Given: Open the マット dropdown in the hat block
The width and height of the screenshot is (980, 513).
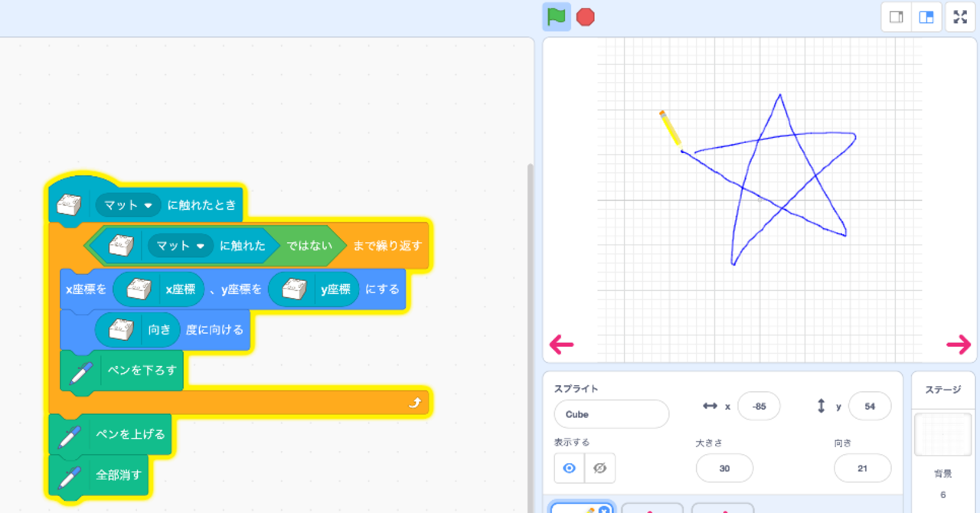Looking at the screenshot, I should click(x=127, y=204).
